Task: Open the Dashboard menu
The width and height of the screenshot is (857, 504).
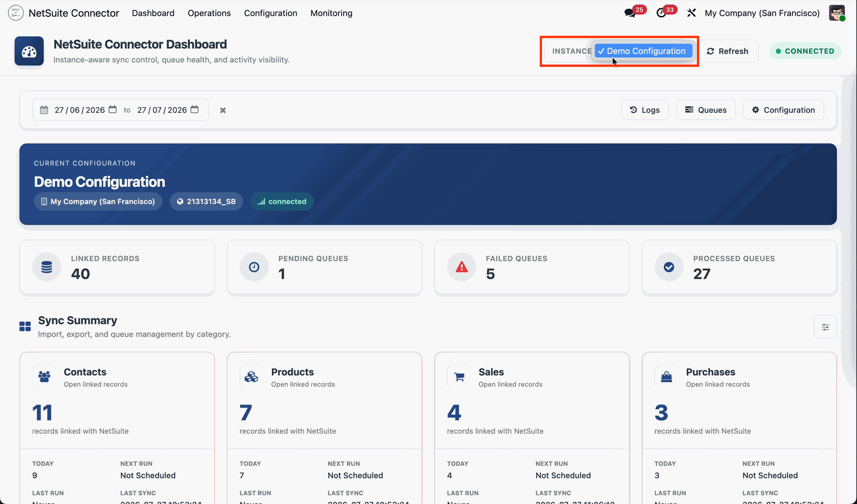Action: click(153, 13)
